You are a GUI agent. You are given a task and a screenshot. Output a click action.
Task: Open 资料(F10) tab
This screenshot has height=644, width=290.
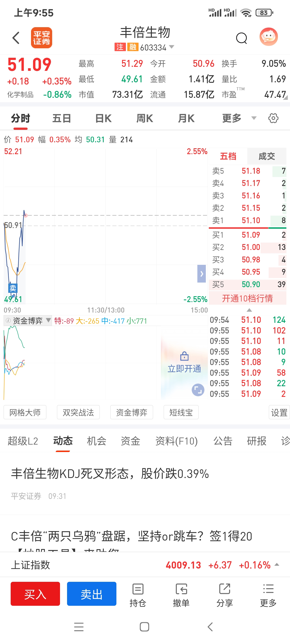(176, 441)
